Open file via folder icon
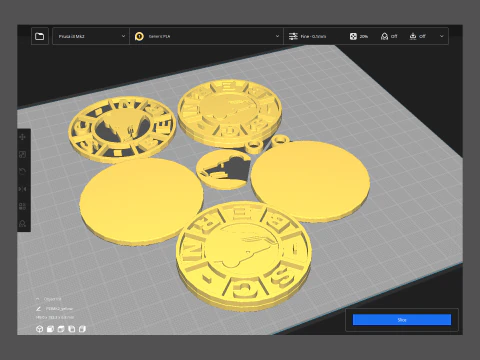480x360 pixels. [x=40, y=36]
